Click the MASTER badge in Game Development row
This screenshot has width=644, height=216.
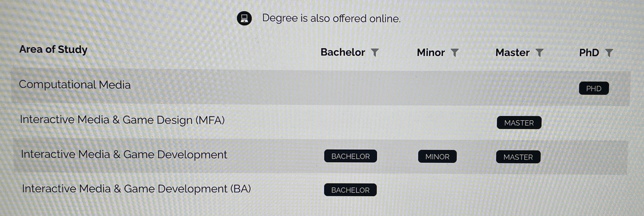pos(518,157)
